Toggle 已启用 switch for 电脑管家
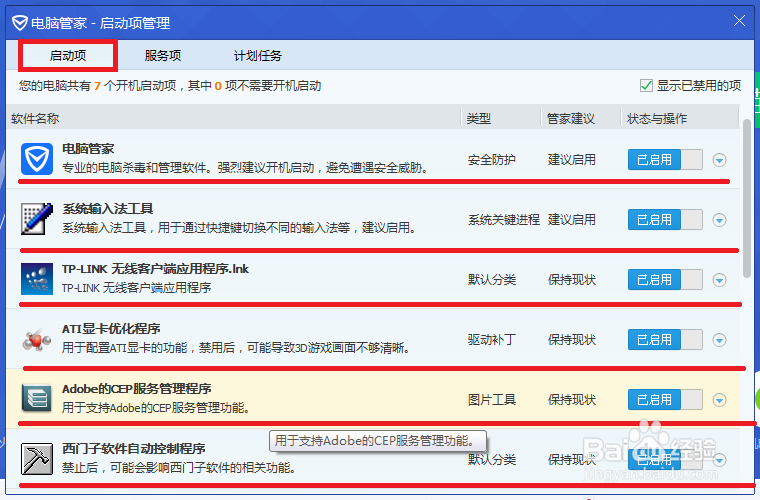This screenshot has width=760, height=500. [665, 159]
